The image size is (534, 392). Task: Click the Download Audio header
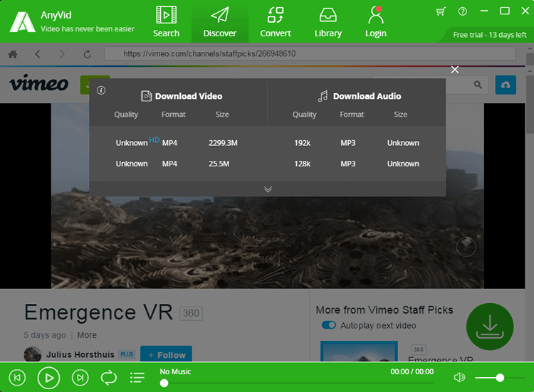360,96
